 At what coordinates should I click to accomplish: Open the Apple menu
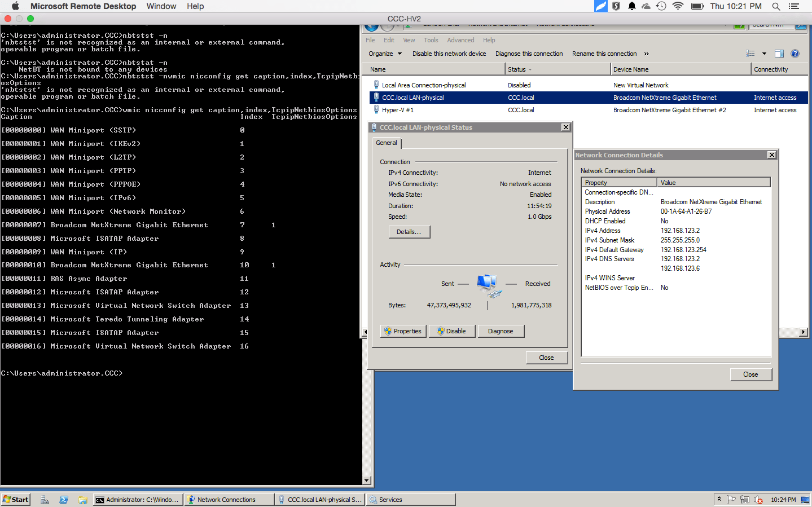pos(15,6)
